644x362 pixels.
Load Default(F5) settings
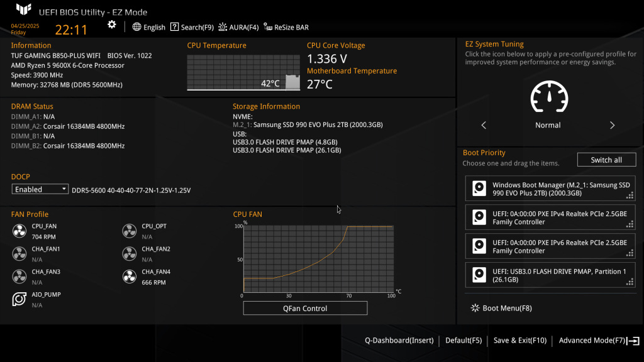(464, 340)
